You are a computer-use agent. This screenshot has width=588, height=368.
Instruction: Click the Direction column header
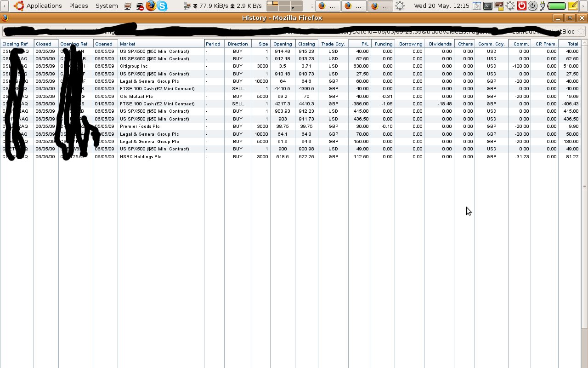click(237, 44)
